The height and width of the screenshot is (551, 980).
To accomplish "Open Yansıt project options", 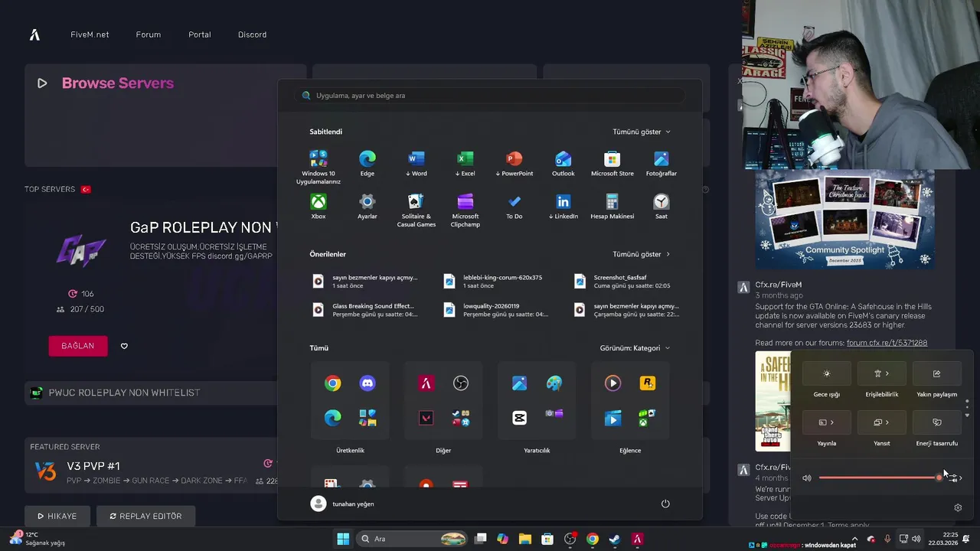I will point(881,422).
